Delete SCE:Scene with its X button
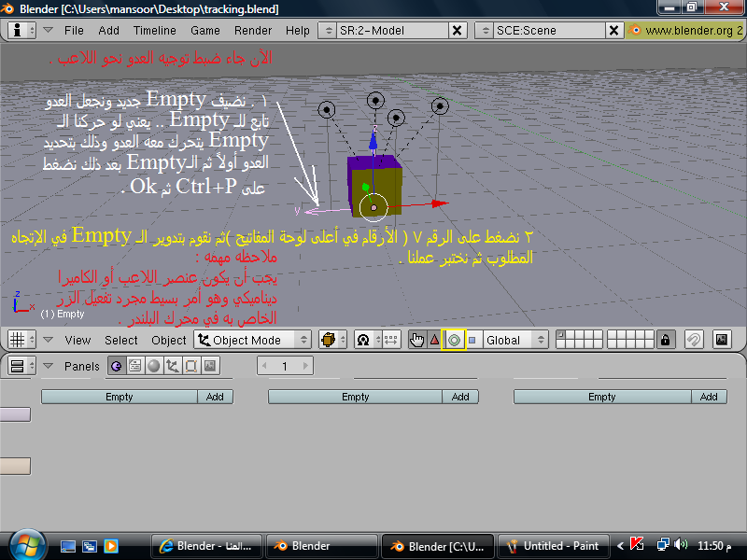The width and height of the screenshot is (747, 560). (x=614, y=31)
